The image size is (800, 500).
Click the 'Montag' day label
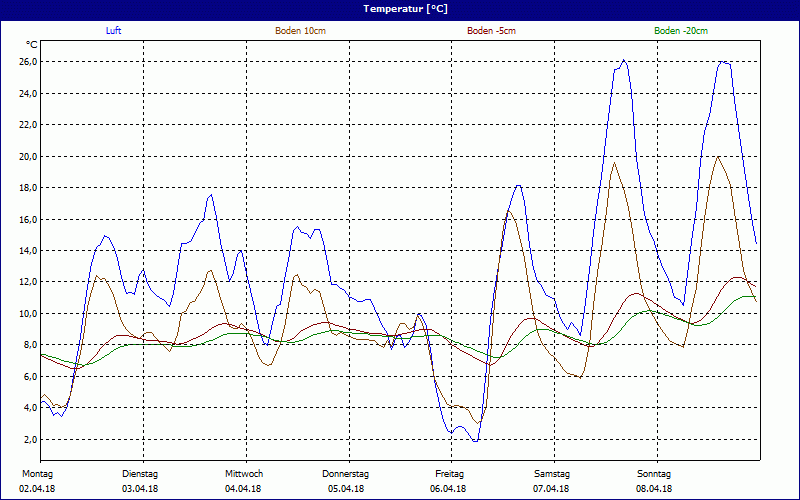(37, 474)
